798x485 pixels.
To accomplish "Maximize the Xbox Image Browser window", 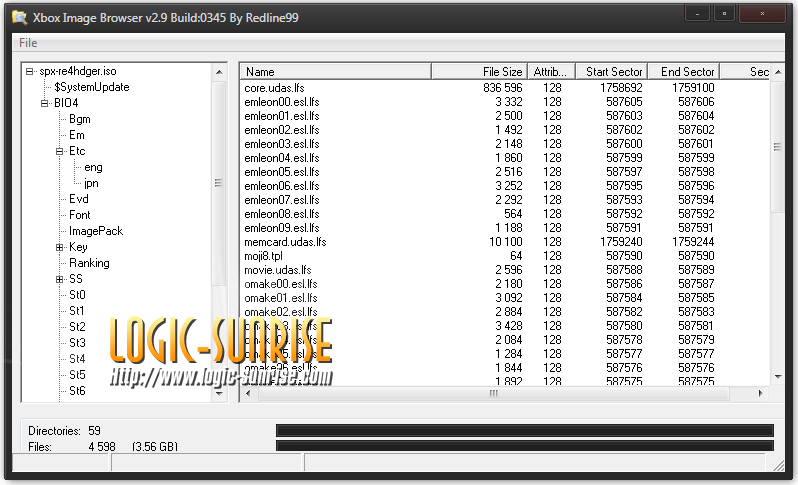I will tap(724, 14).
